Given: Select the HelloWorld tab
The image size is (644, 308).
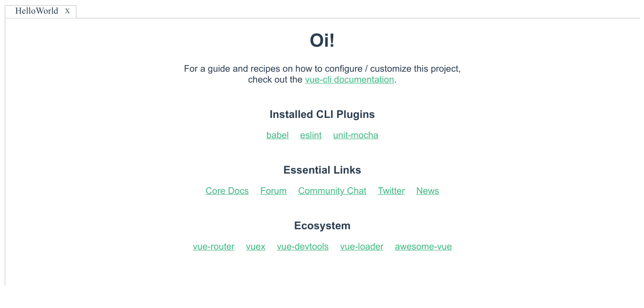Looking at the screenshot, I should click(36, 11).
